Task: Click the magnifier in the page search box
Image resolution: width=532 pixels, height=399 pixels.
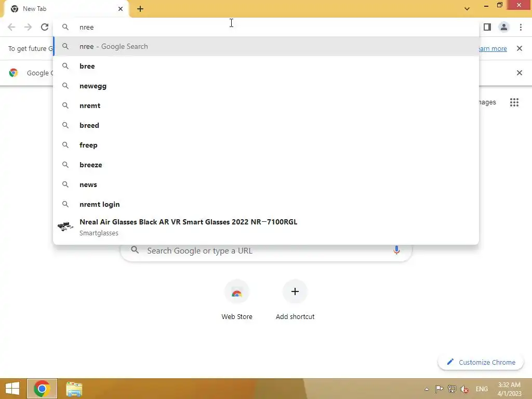Action: (135, 250)
